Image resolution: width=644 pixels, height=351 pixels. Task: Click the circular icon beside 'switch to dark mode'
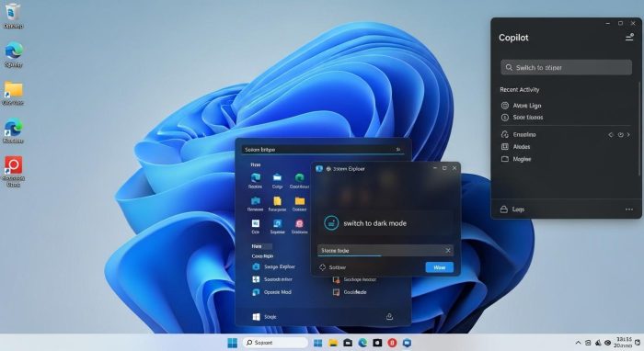(x=331, y=223)
